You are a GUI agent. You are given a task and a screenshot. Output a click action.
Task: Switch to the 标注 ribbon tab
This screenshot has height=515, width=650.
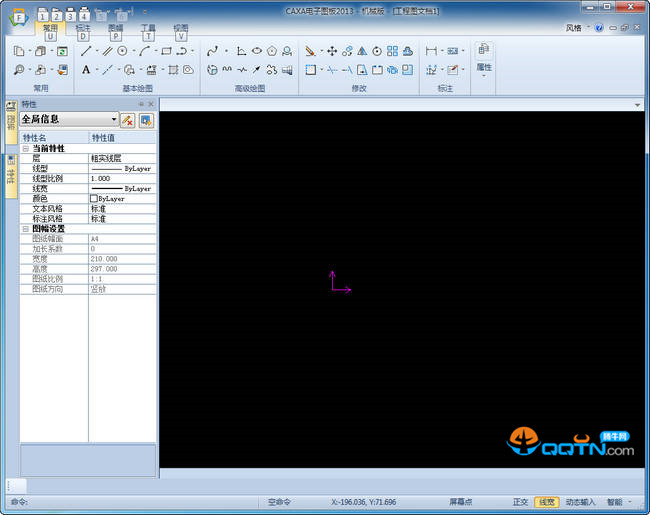coord(83,29)
